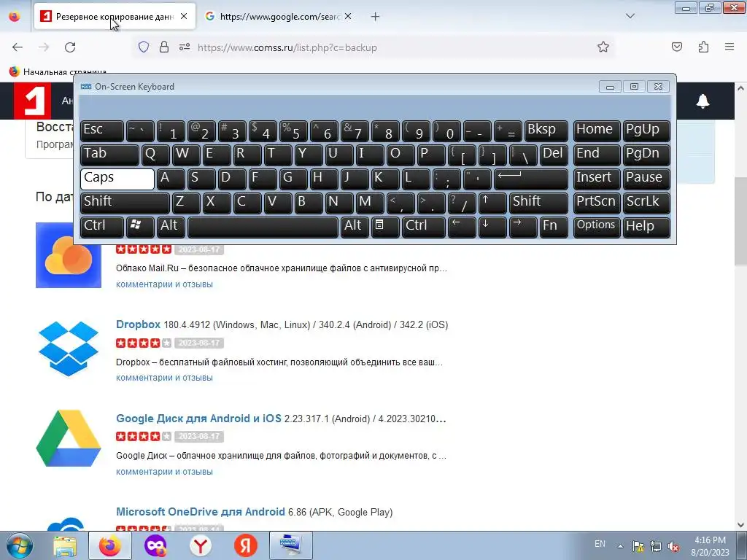Click the system clock showing 4:16 PM
The width and height of the screenshot is (747, 560).
pyautogui.click(x=710, y=546)
